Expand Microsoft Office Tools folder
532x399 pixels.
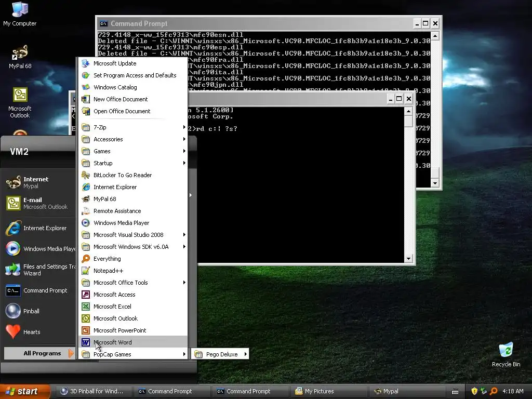coord(133,282)
